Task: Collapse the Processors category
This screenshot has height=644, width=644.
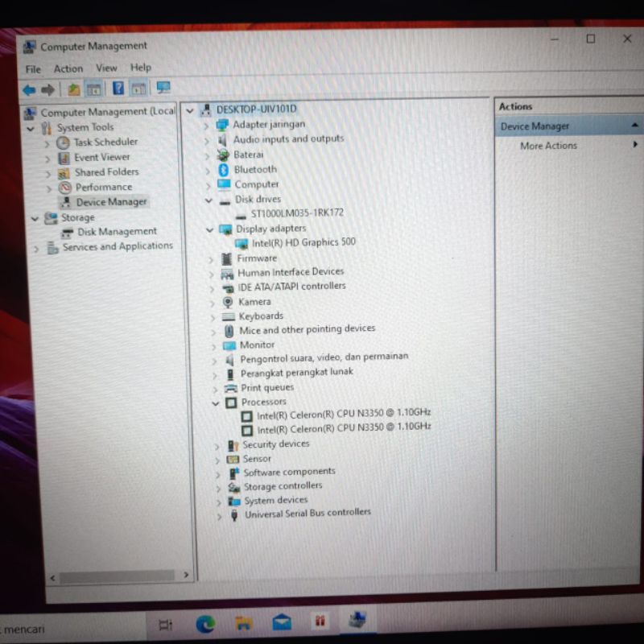Action: (216, 402)
